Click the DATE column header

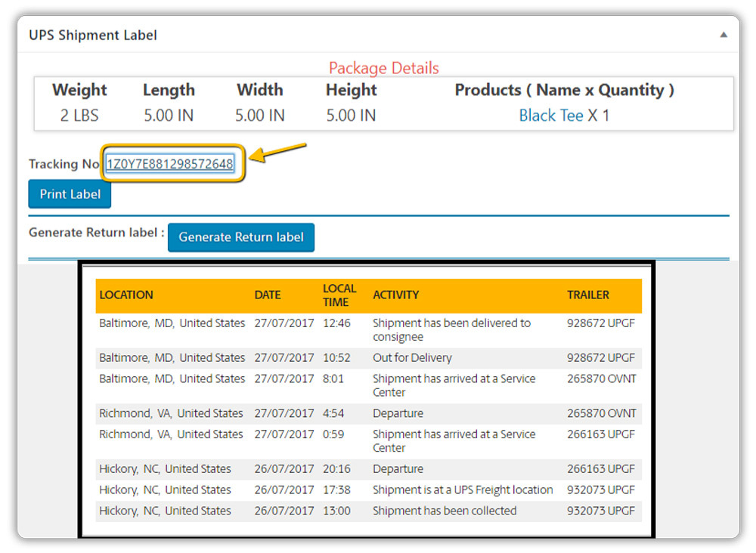[x=268, y=295]
